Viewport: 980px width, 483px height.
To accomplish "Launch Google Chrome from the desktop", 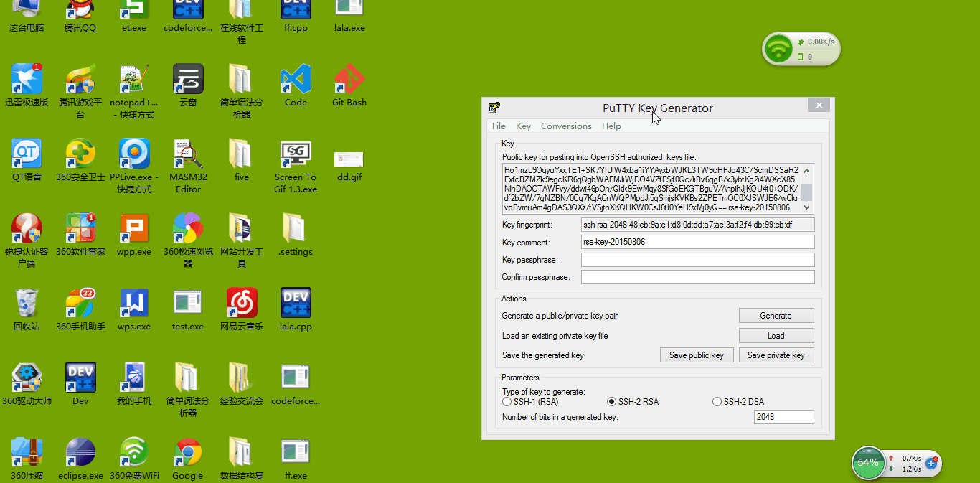I will click(187, 454).
